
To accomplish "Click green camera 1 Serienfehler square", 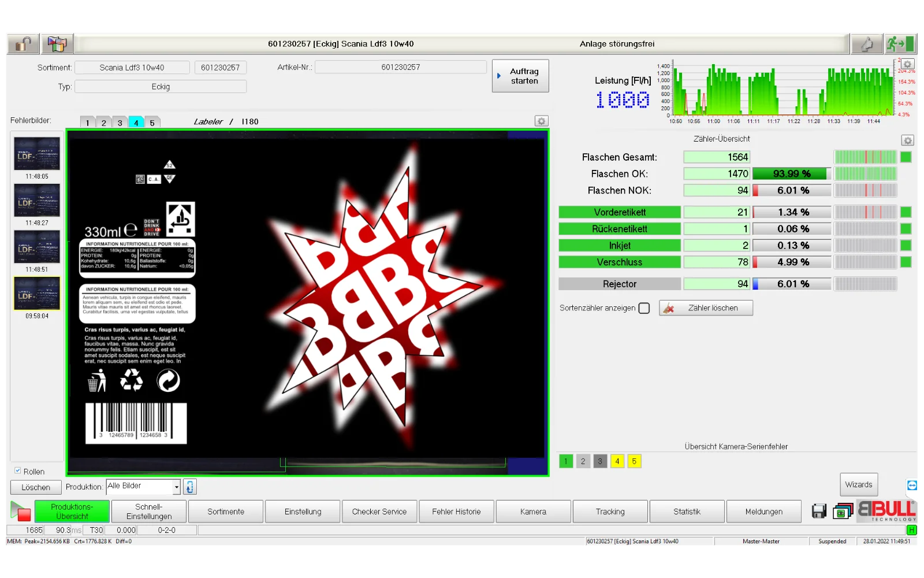I will [x=566, y=461].
